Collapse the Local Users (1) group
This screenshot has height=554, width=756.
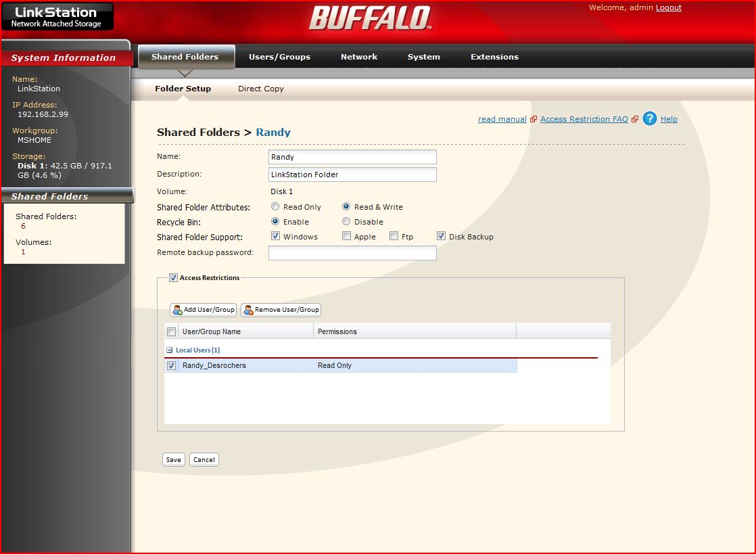click(169, 350)
